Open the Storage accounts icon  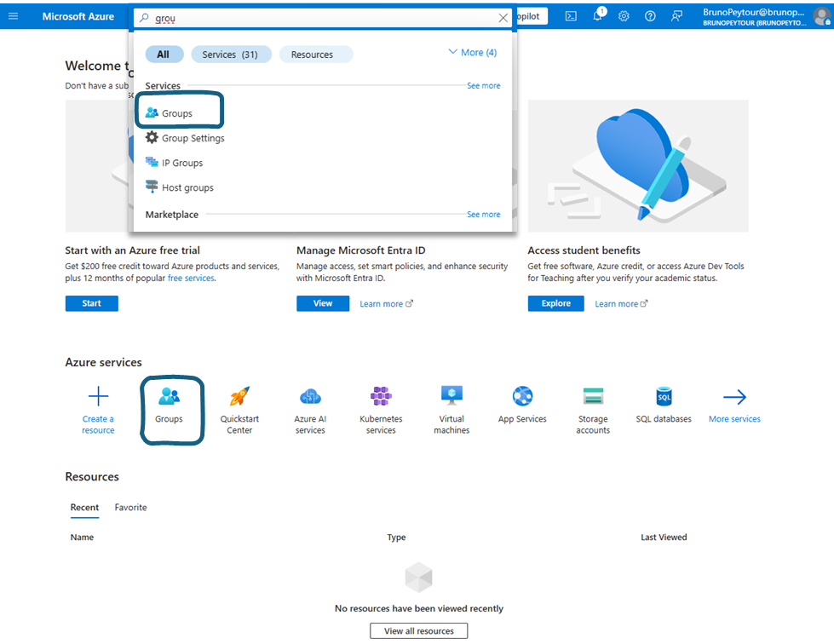click(x=593, y=397)
